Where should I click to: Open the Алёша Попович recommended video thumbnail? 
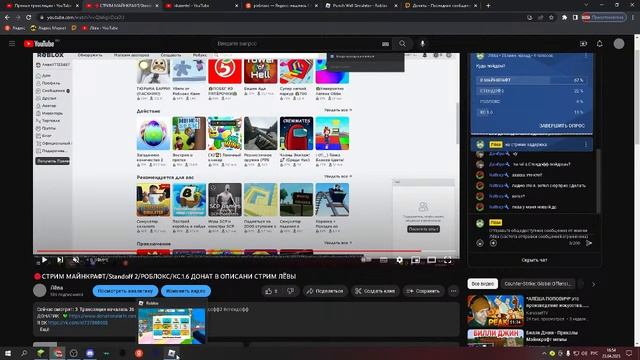click(495, 311)
